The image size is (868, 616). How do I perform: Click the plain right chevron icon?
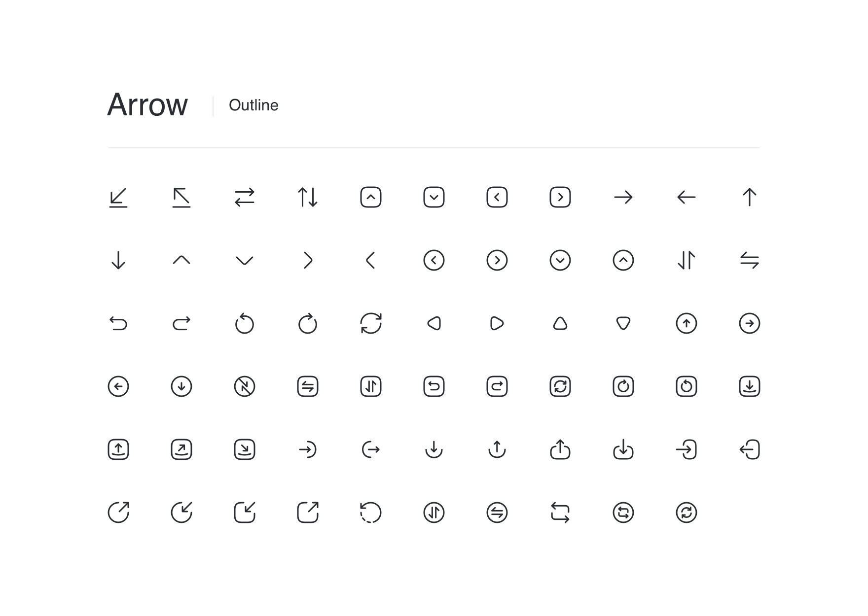point(308,260)
